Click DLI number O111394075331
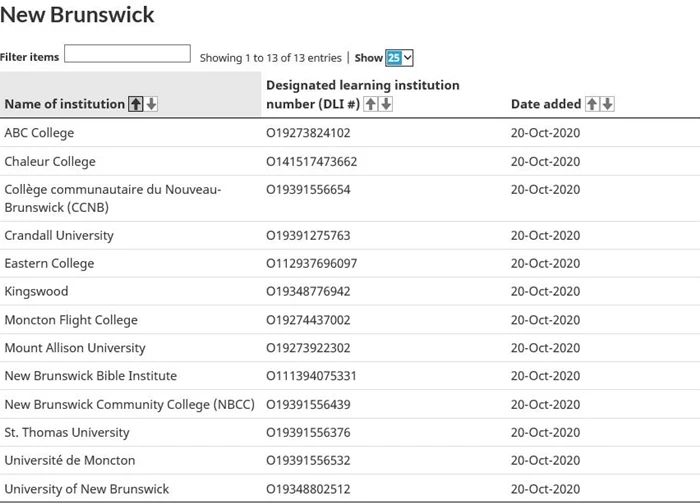Image resolution: width=700 pixels, height=504 pixels. point(311,376)
